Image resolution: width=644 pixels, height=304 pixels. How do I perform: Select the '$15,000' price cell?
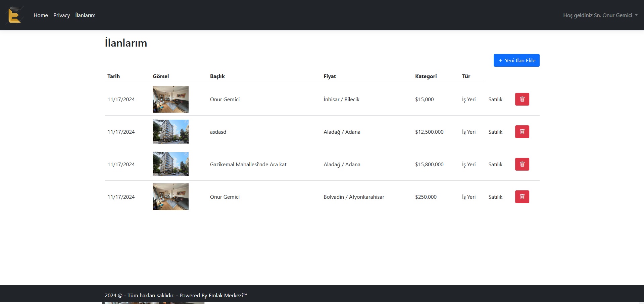pos(425,99)
